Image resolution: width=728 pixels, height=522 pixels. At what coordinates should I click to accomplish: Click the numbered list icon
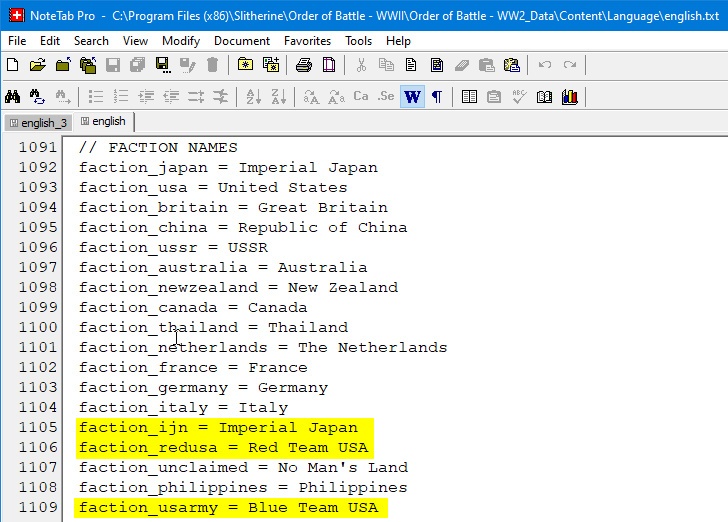[121, 97]
